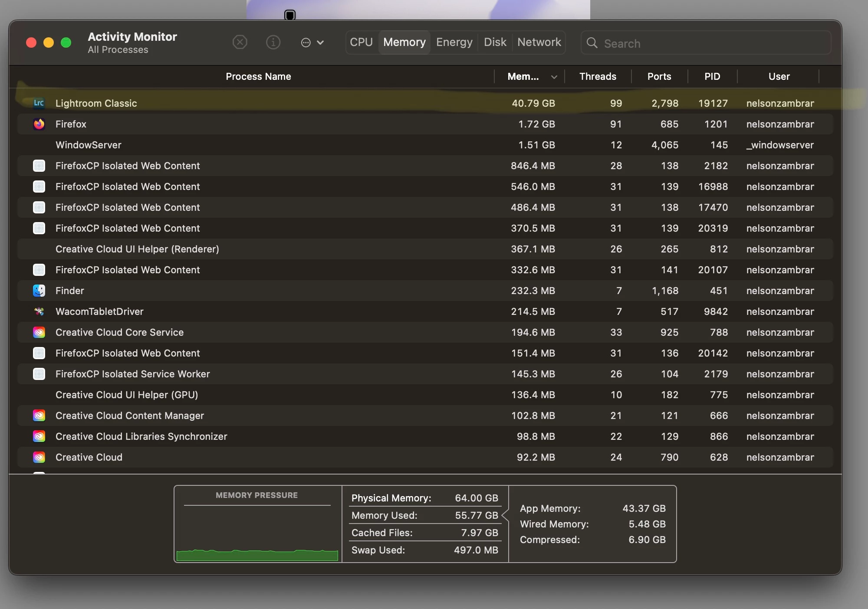Viewport: 868px width, 609px height.
Task: Open the ellipsis options dropdown in the toolbar
Action: click(312, 43)
